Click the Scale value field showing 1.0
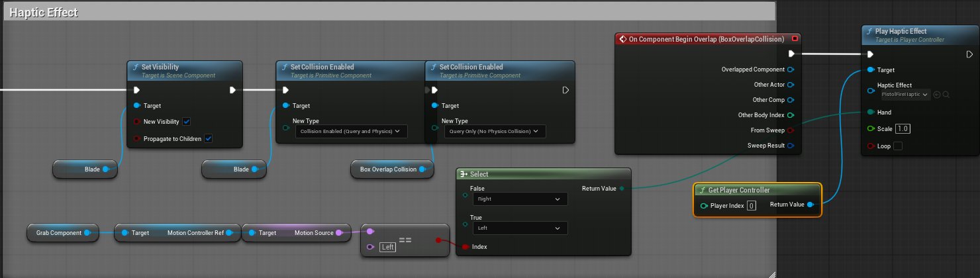Screen dimensions: 980x278 (903, 128)
